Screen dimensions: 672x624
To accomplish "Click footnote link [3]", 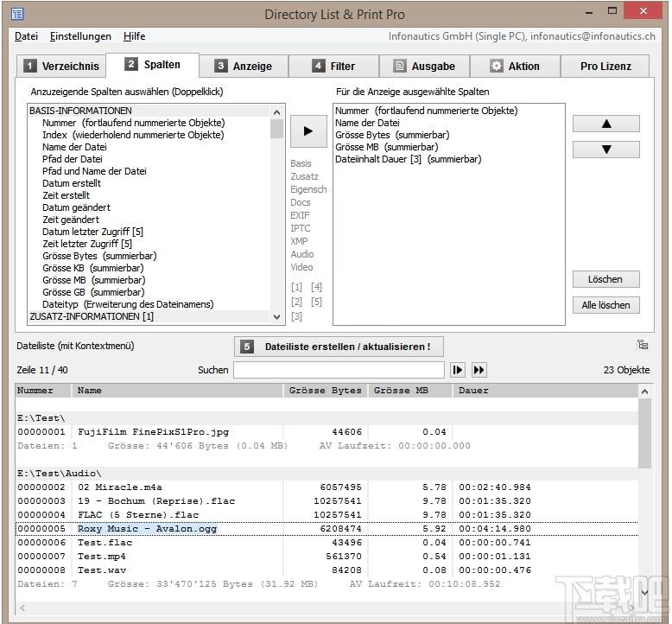I will pyautogui.click(x=296, y=316).
